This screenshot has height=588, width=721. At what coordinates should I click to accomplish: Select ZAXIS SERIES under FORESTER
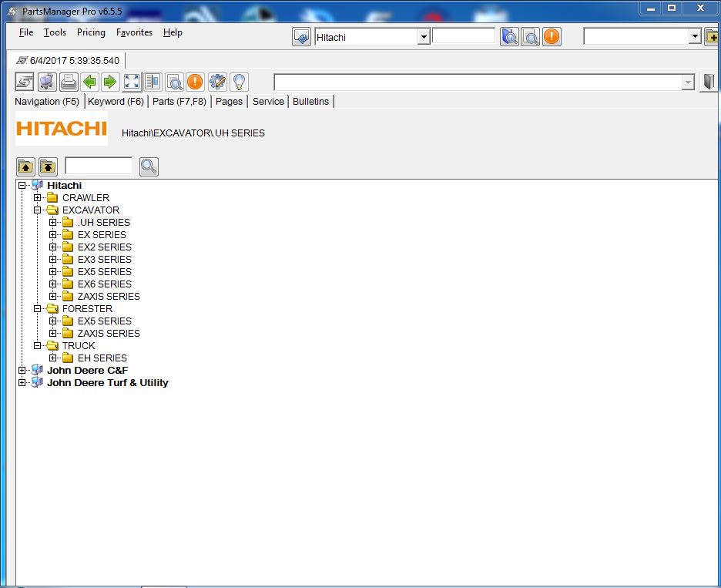point(109,334)
